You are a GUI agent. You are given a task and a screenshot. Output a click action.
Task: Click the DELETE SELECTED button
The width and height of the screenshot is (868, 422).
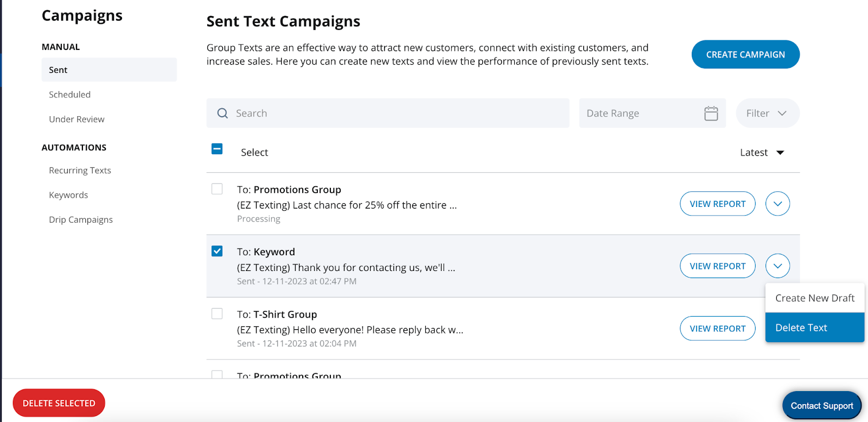[59, 403]
